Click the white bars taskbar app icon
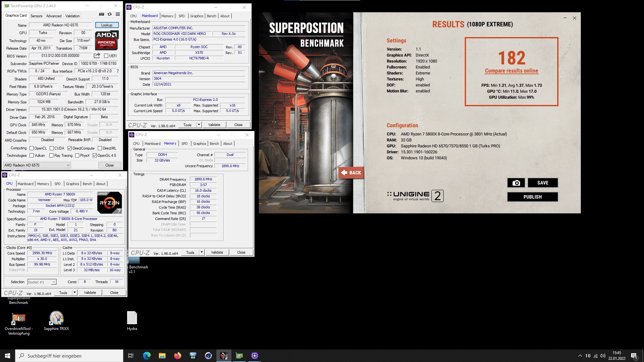The width and height of the screenshot is (644, 362). pyautogui.click(x=193, y=356)
